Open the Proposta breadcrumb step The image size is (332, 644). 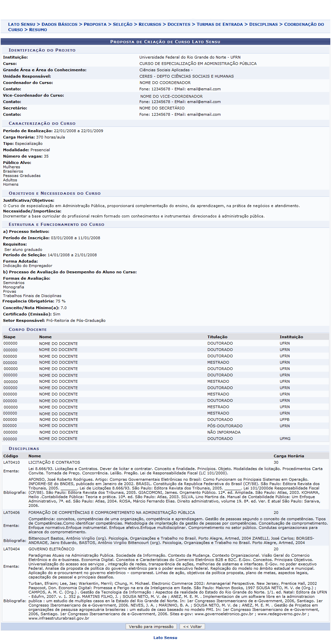coord(95,24)
